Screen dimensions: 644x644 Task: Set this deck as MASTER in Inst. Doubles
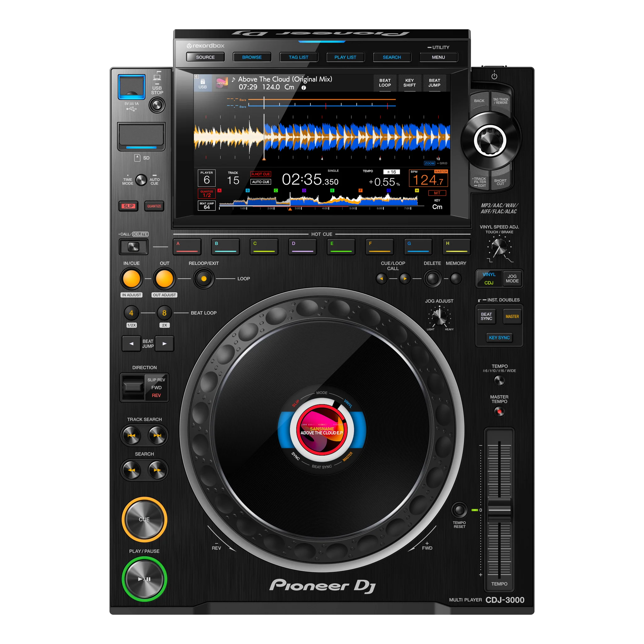512,316
